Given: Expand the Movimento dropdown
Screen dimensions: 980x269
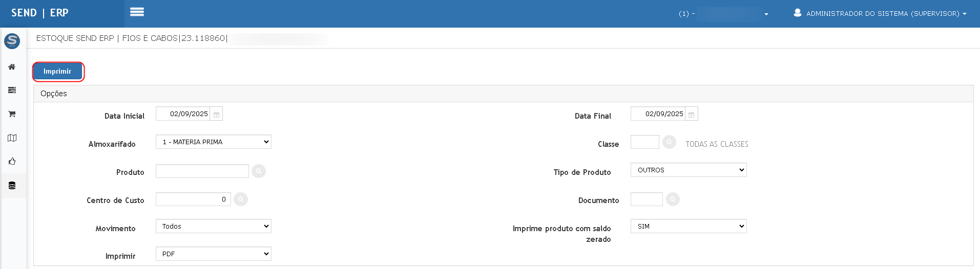Looking at the screenshot, I should 214,227.
